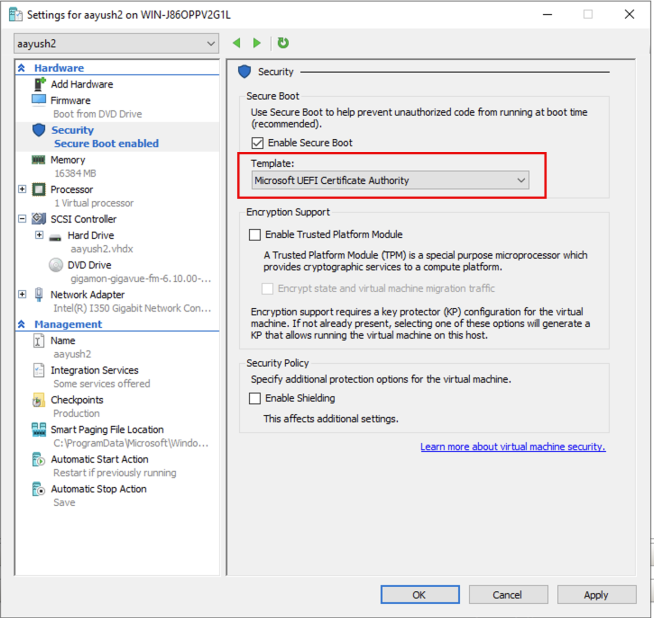This screenshot has height=618, width=654.
Task: Tick the Enable Shielding checkbox
Action: tap(254, 399)
